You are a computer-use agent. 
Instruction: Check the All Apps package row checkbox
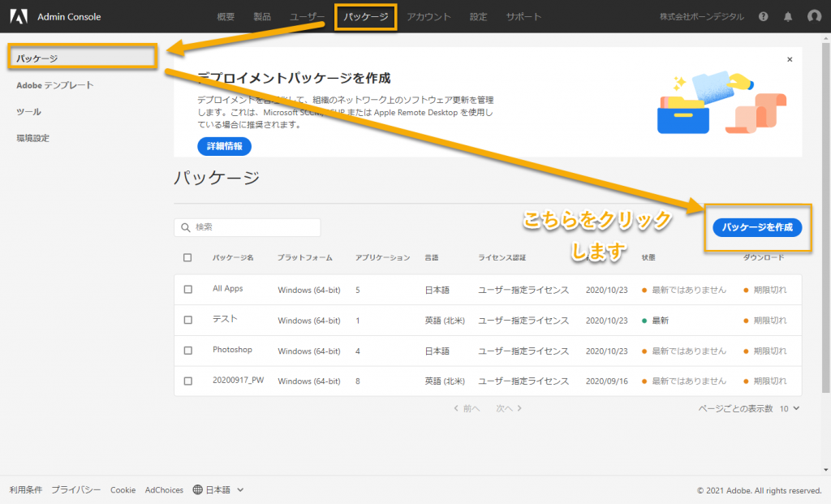188,290
